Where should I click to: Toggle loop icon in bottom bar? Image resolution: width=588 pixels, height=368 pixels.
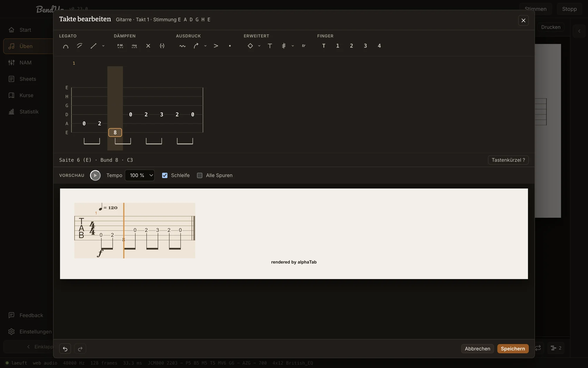(x=538, y=348)
